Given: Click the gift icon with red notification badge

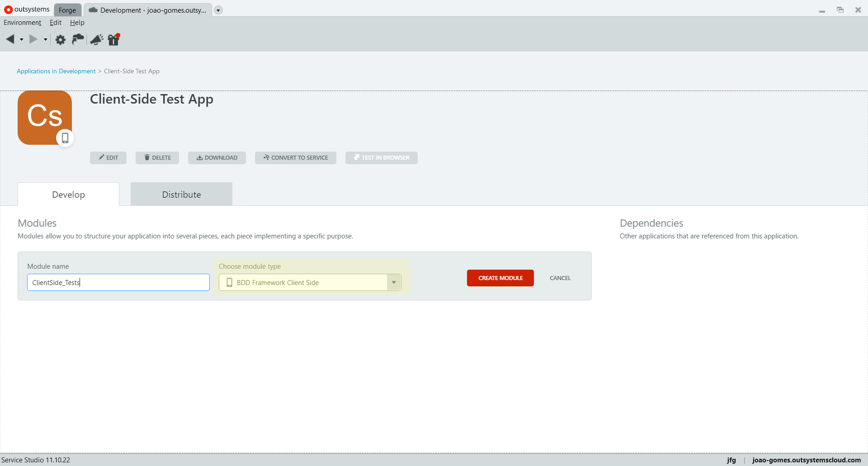Looking at the screenshot, I should coord(113,40).
